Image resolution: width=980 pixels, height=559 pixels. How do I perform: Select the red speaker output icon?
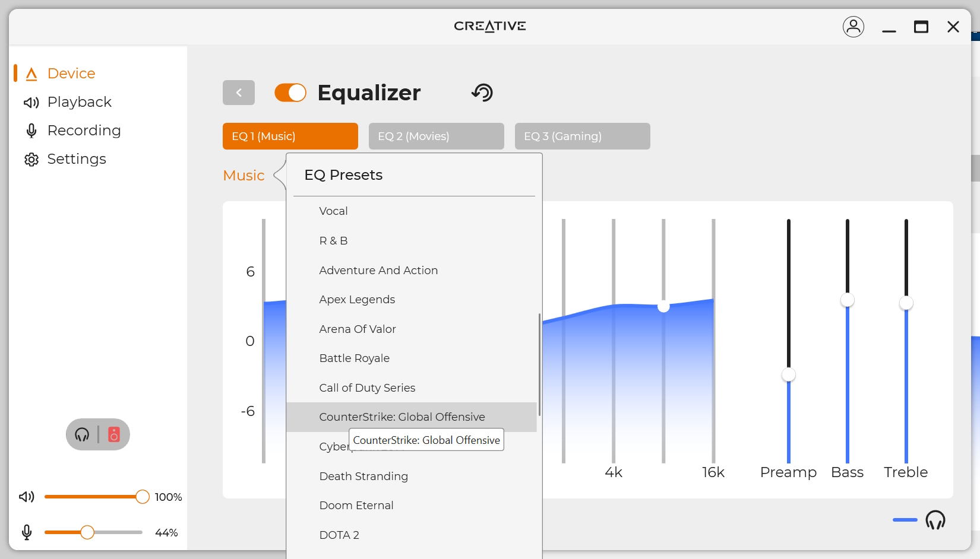pos(114,434)
